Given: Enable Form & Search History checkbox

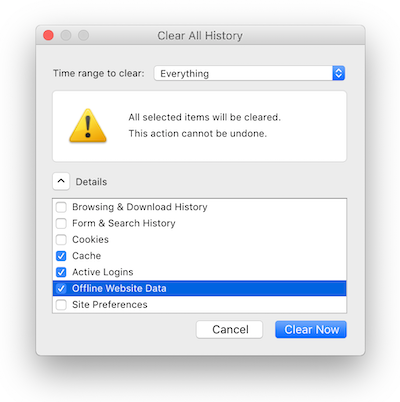Looking at the screenshot, I should pos(61,223).
